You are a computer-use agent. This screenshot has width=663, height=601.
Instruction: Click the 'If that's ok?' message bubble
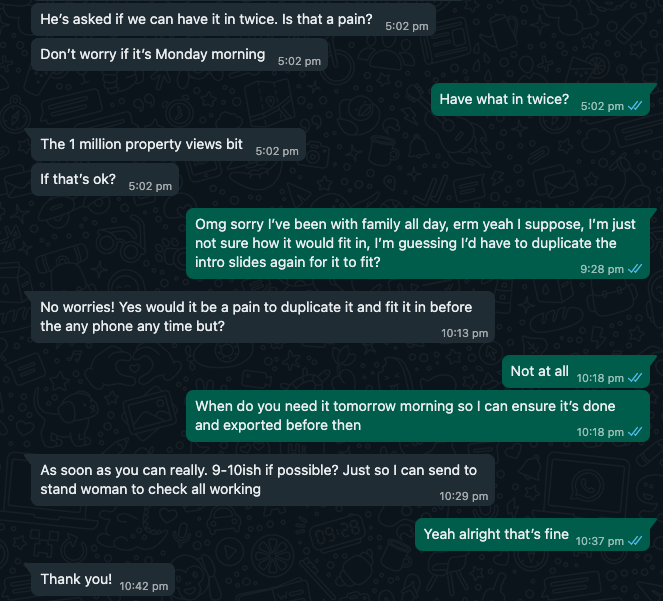(x=105, y=180)
